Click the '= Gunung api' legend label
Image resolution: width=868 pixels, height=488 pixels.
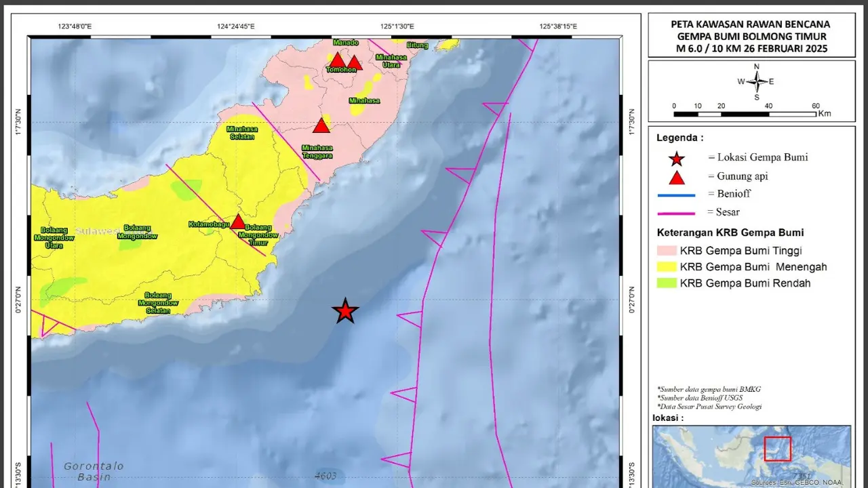pos(738,176)
